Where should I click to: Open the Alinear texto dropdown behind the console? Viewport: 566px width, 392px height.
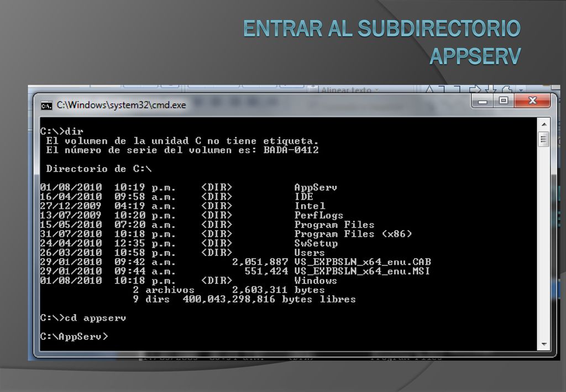click(x=345, y=90)
